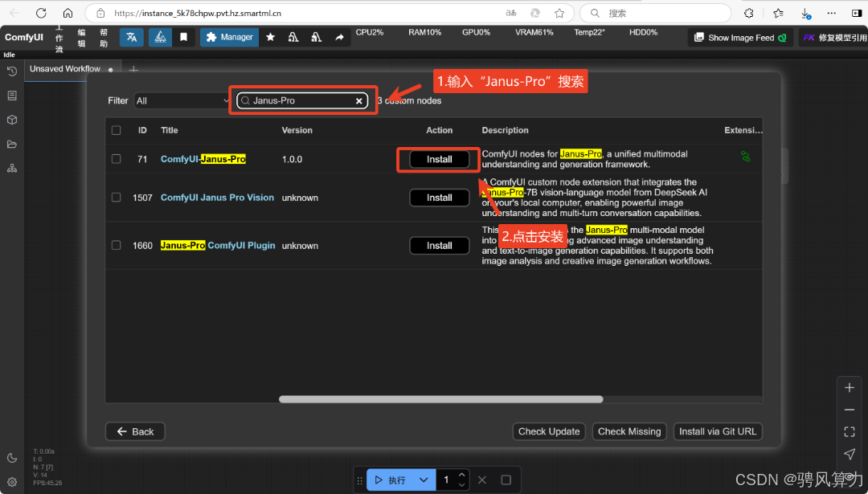
Task: Check the ComfyUI Janus Pro Vision row checkbox
Action: tap(116, 198)
